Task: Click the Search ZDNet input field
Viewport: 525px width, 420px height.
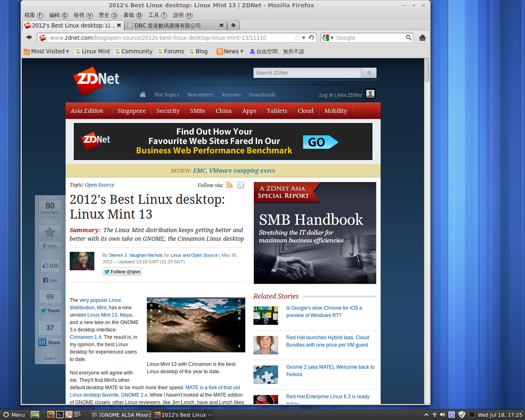Action: 308,73
